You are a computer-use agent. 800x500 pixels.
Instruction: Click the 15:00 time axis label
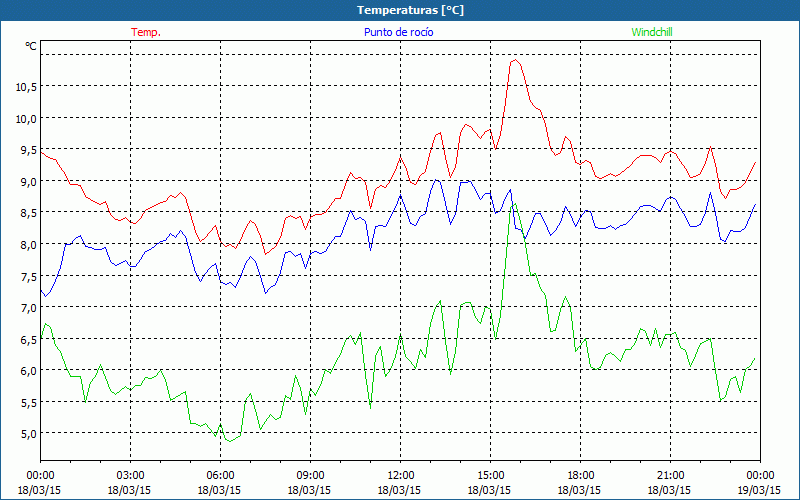click(x=490, y=476)
